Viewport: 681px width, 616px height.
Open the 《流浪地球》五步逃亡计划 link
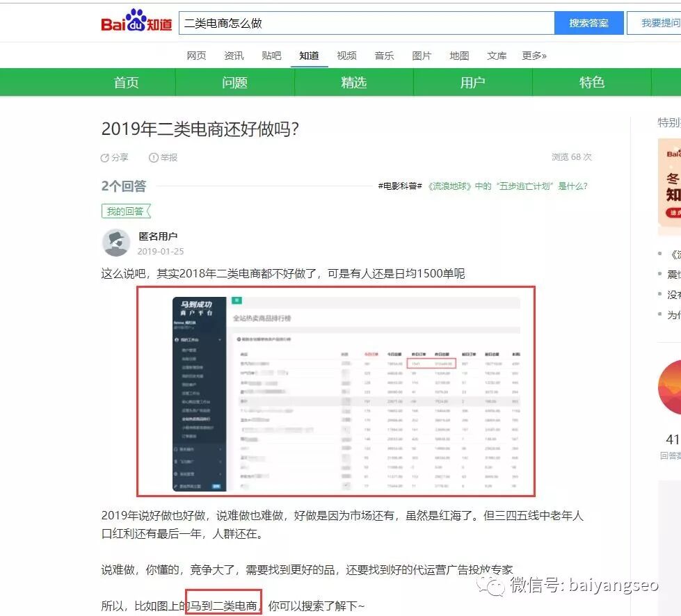pos(507,186)
